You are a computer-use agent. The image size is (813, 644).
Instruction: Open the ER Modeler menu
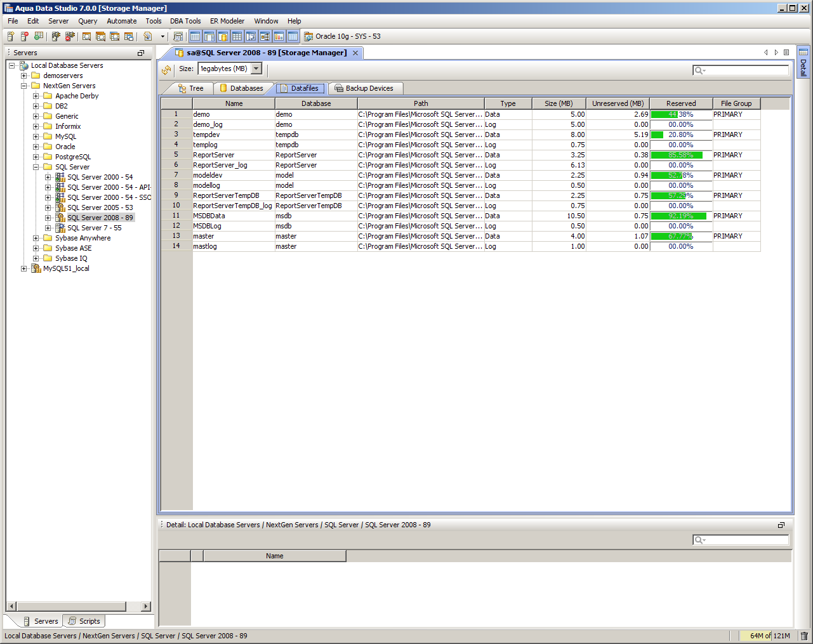[227, 21]
